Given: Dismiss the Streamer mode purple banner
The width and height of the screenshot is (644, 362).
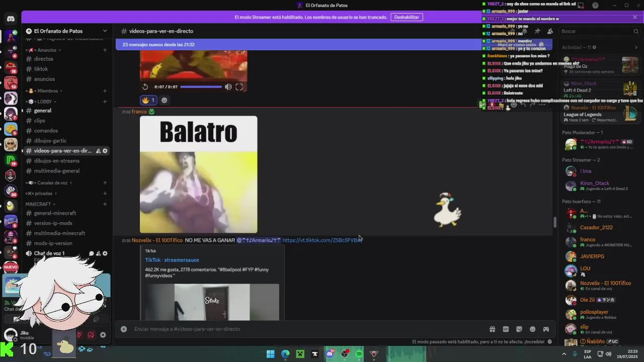Looking at the screenshot, I should tap(635, 17).
